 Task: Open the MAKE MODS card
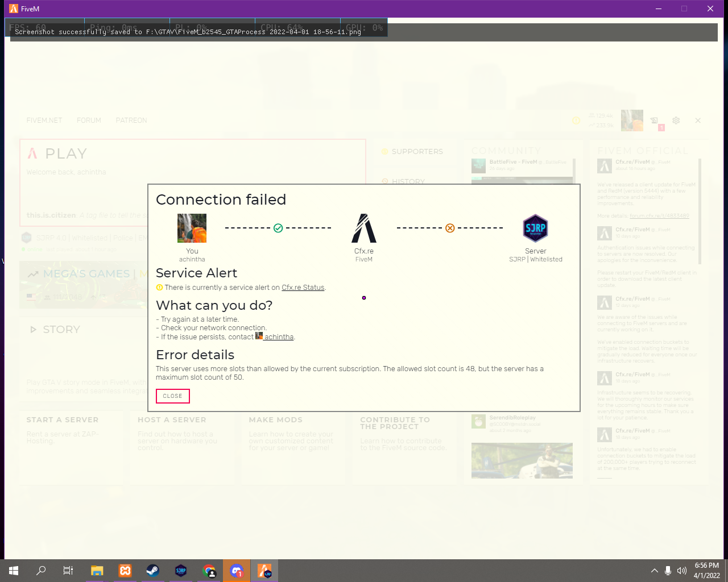point(293,447)
